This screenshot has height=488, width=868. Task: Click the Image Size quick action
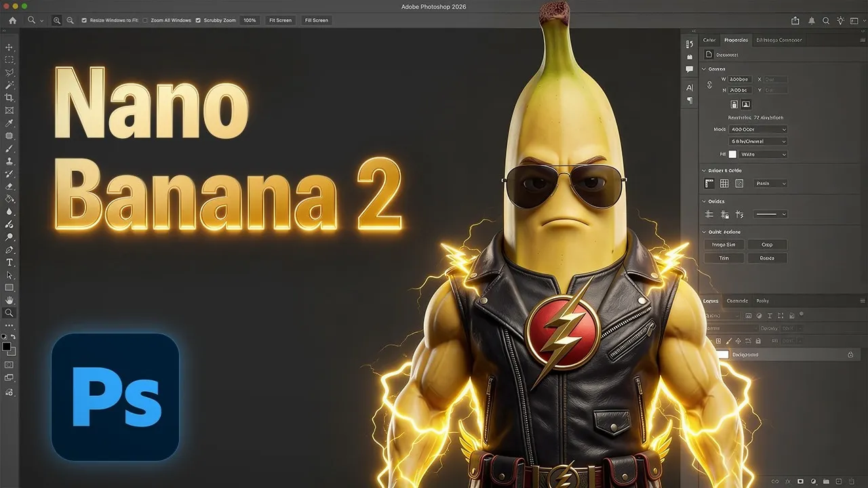[x=724, y=245]
